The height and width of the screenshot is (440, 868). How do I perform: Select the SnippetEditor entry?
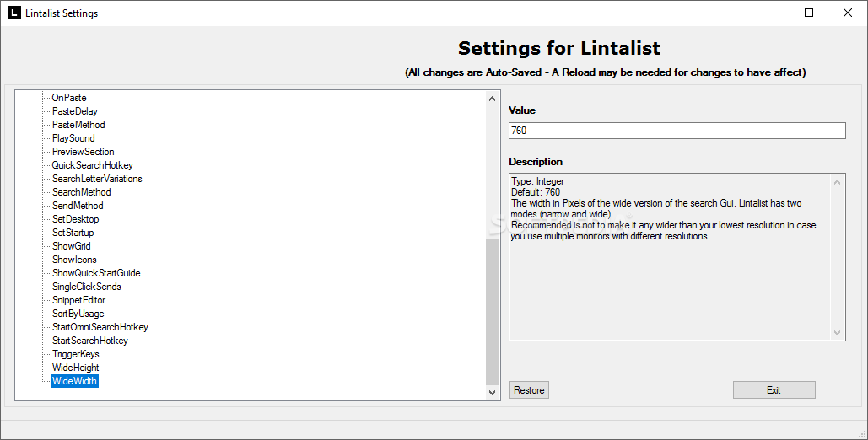[78, 300]
